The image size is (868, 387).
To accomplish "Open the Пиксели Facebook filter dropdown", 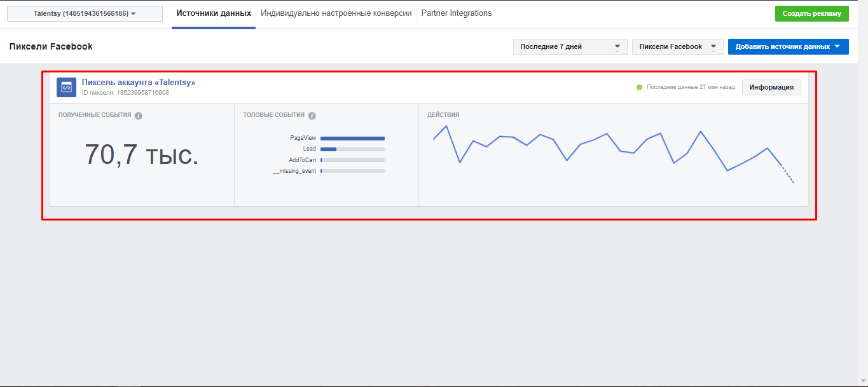I will 677,46.
